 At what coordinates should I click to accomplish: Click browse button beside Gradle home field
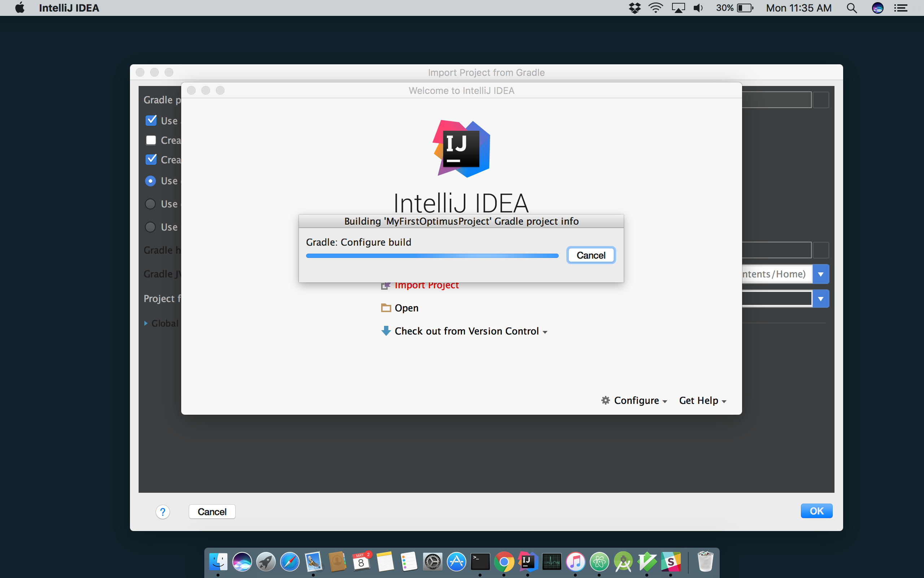point(821,250)
